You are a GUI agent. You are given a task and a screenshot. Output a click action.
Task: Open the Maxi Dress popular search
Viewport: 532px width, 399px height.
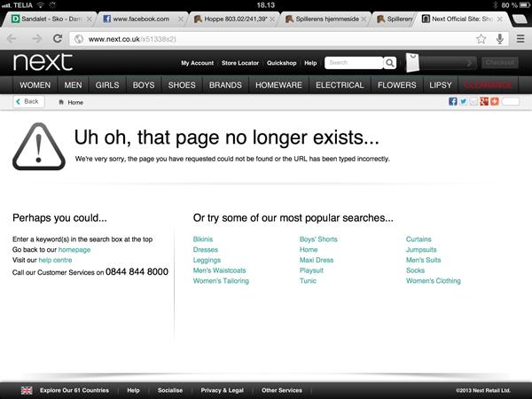(x=317, y=260)
